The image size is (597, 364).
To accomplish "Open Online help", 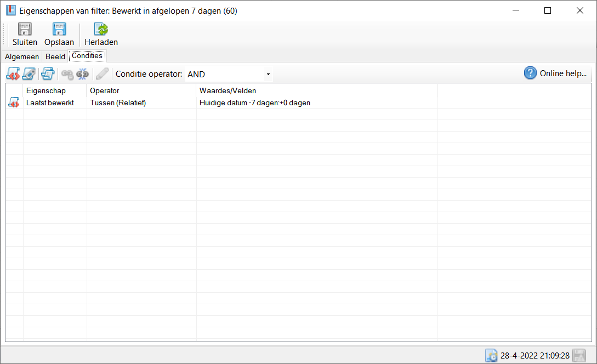I will 556,73.
